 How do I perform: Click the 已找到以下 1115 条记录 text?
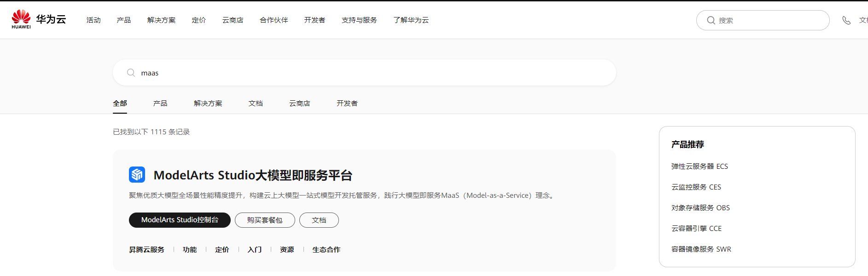(151, 132)
